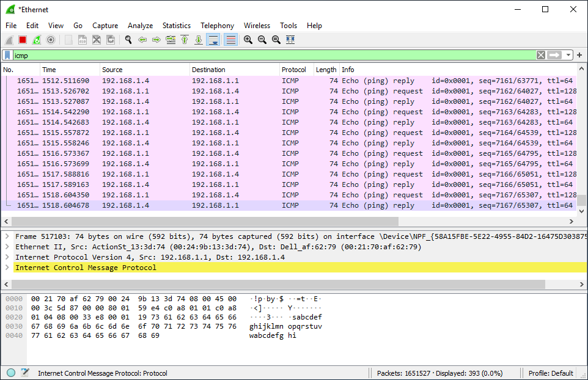The height and width of the screenshot is (380, 588).
Task: Click the Profile: Default status entry
Action: pos(551,373)
